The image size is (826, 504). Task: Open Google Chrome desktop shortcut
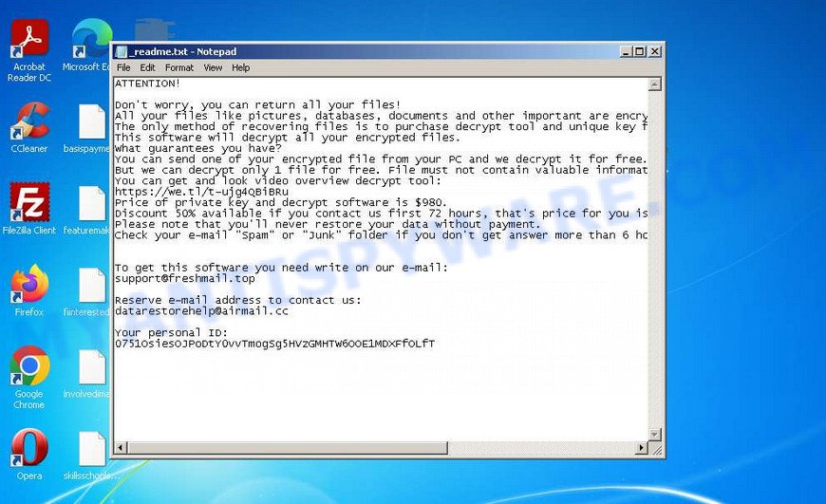[29, 377]
